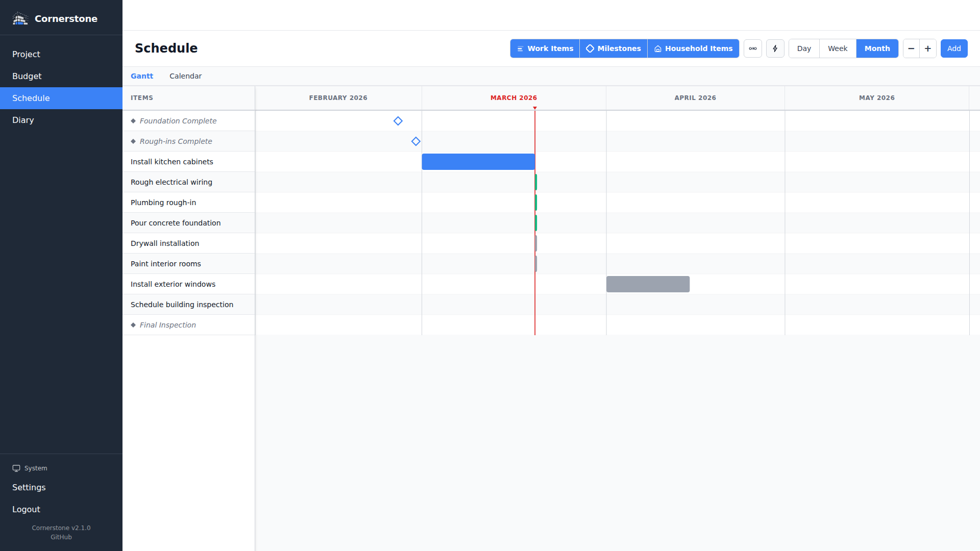The width and height of the screenshot is (980, 551).
Task: Click the Cornerstone building logo
Action: tap(20, 18)
